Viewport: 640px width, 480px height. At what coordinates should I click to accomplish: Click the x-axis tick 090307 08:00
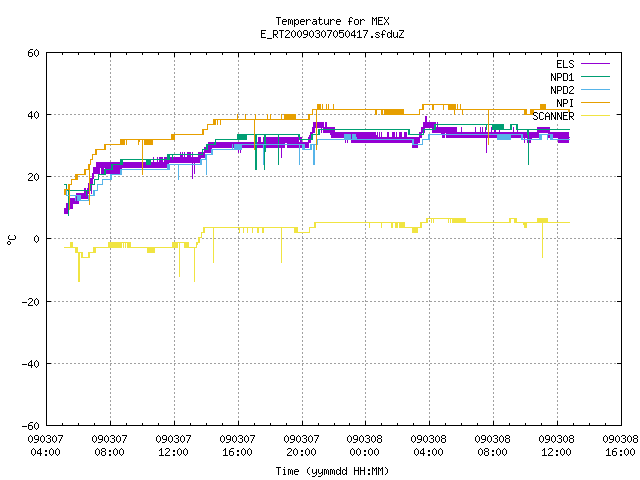109,446
